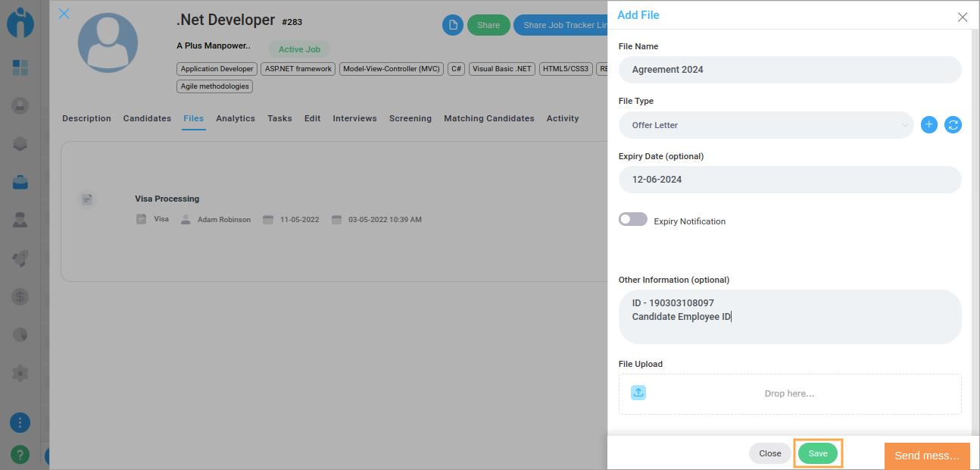Image resolution: width=980 pixels, height=470 pixels.
Task: Open the settings gear icon in sidebar
Action: (x=20, y=373)
